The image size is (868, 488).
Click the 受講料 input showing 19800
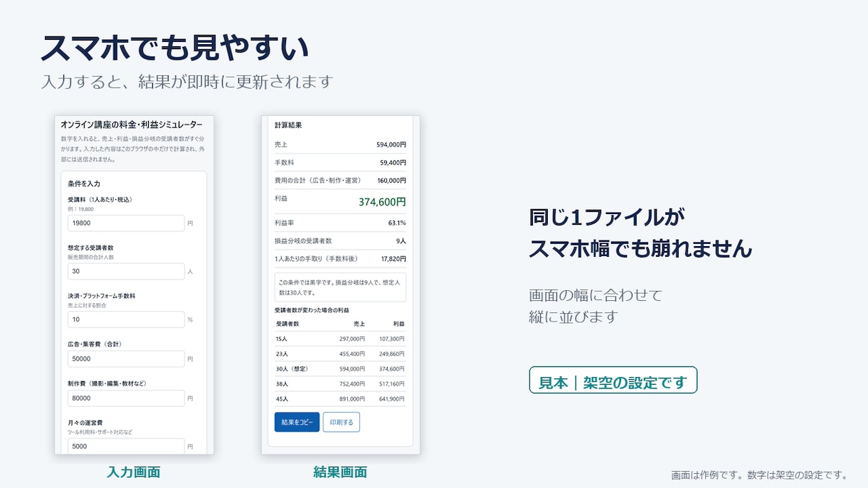[x=126, y=223]
